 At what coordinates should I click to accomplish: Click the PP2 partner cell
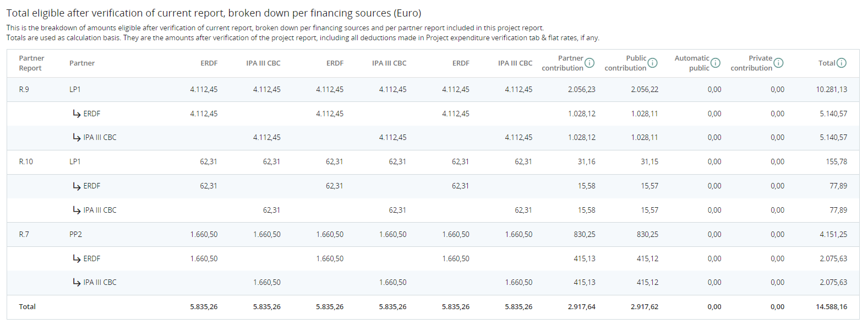pos(75,234)
